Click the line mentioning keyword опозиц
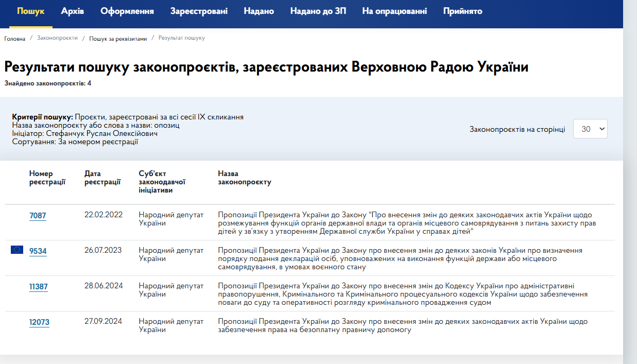637x364 pixels. tap(96, 125)
